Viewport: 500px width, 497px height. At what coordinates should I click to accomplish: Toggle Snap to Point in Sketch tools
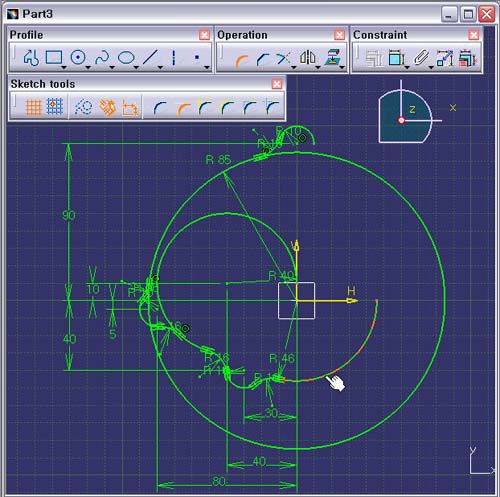[x=55, y=107]
